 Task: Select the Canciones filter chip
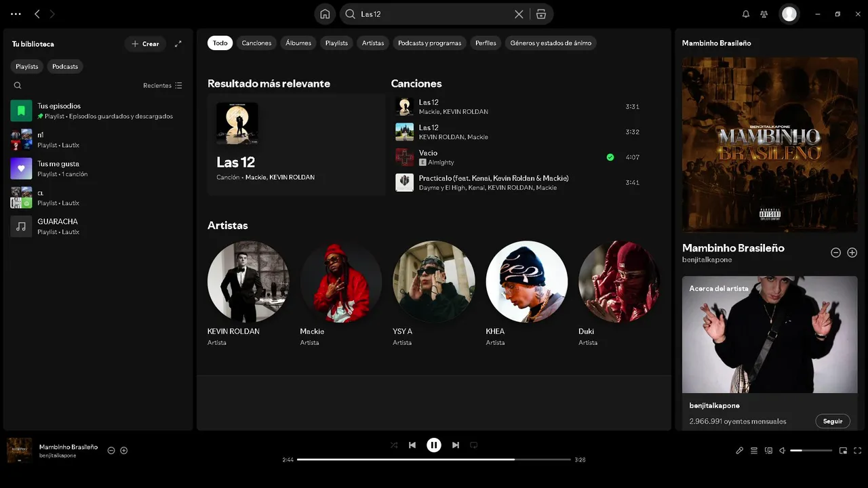257,43
